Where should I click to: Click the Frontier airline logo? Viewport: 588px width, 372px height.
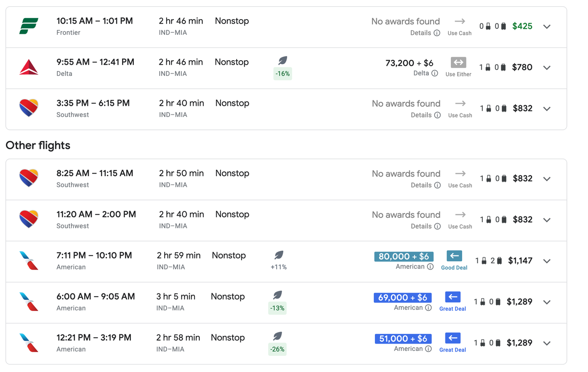coord(29,26)
